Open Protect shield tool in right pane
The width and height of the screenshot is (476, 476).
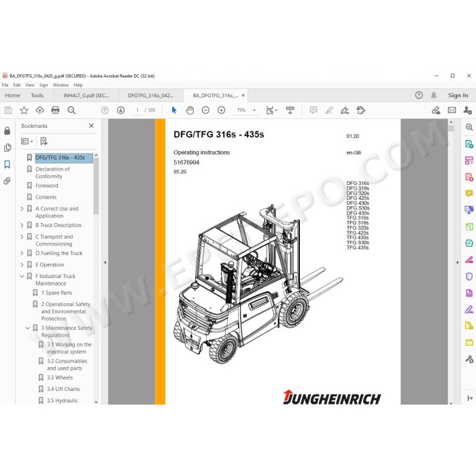tap(469, 276)
